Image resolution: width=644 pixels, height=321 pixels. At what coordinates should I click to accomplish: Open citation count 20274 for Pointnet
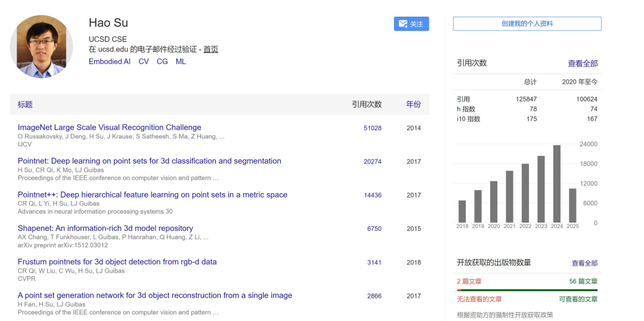(373, 162)
